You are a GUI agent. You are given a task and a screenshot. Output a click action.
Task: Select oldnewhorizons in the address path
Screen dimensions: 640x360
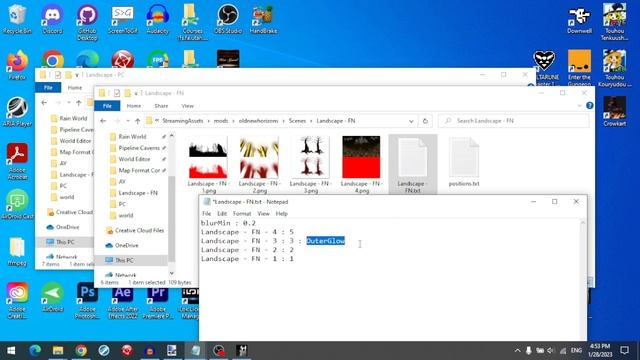coord(258,121)
